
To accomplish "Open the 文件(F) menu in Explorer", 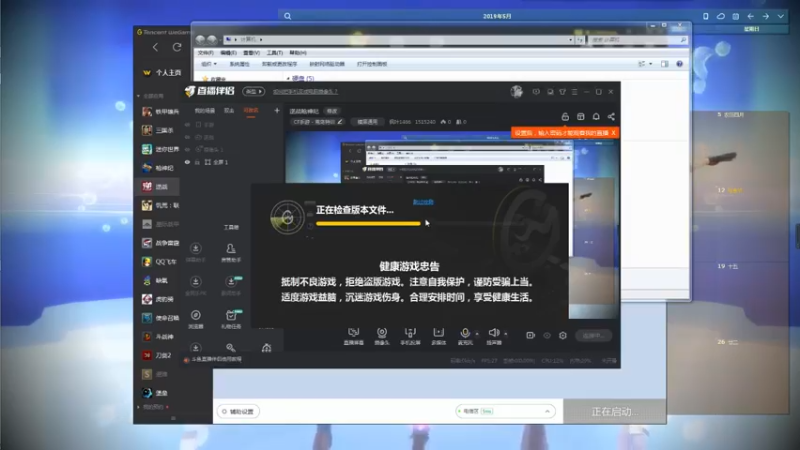I will click(205, 53).
